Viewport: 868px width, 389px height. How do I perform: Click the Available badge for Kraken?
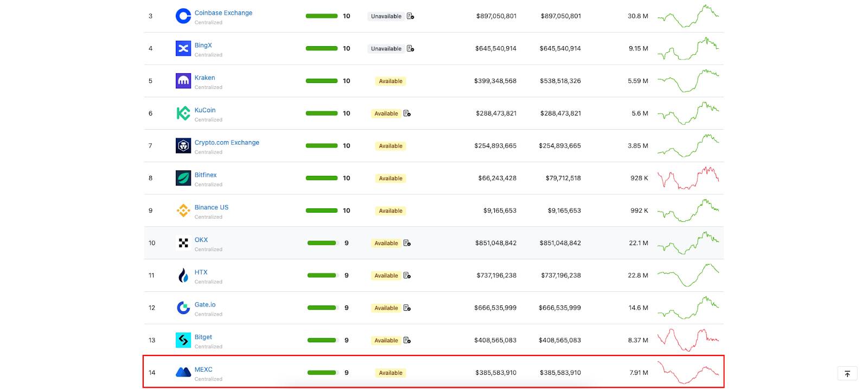(x=391, y=81)
